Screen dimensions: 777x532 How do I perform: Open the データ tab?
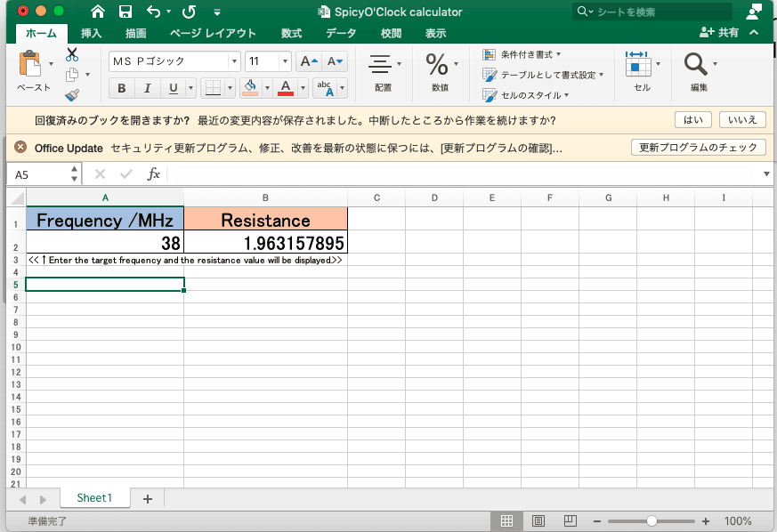[341, 33]
